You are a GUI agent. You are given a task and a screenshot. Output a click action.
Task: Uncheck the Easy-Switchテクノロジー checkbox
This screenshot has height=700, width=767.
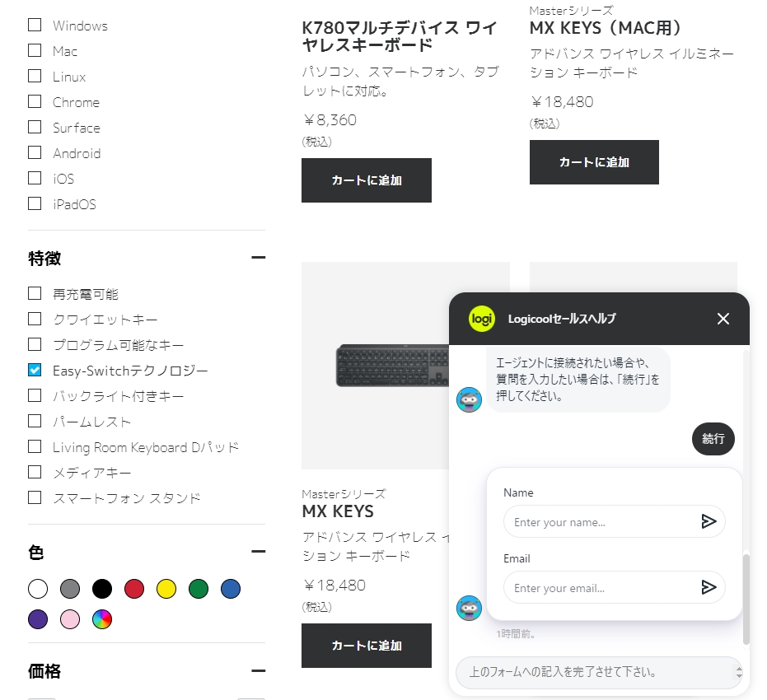coord(35,370)
